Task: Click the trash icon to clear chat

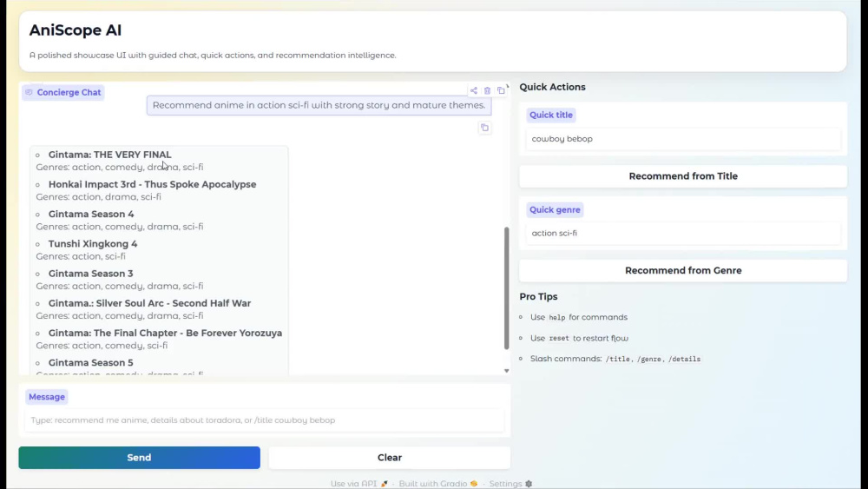Action: coord(487,90)
